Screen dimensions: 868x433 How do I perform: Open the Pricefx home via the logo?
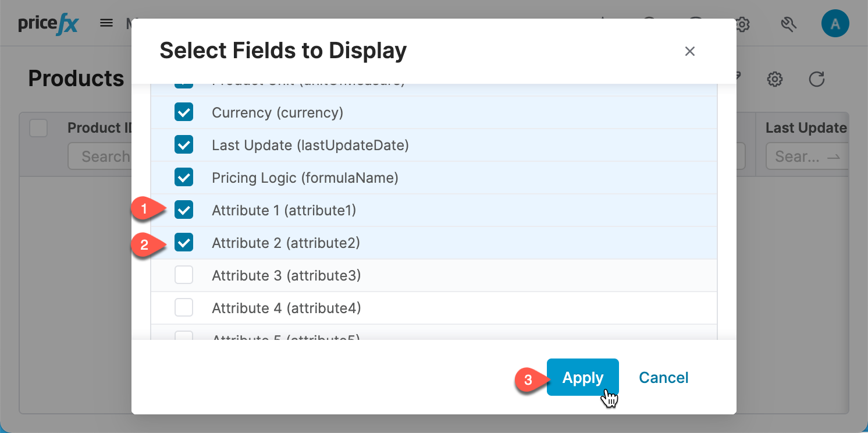(47, 23)
